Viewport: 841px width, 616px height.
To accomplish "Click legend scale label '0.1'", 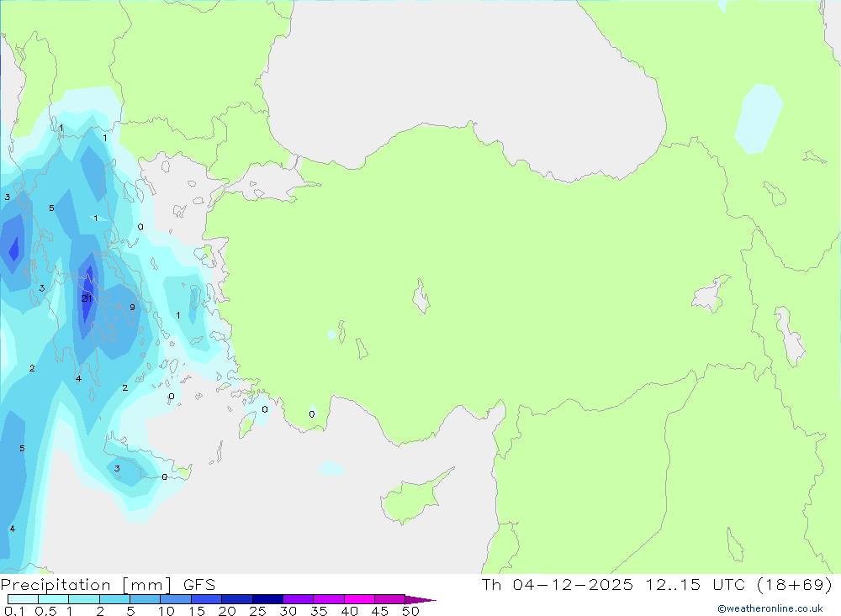I will pos(14,611).
